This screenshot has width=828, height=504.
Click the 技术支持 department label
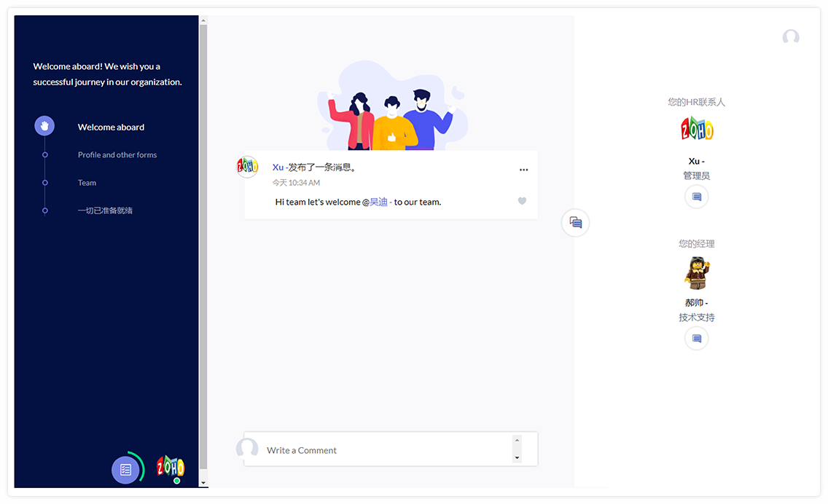(x=697, y=317)
